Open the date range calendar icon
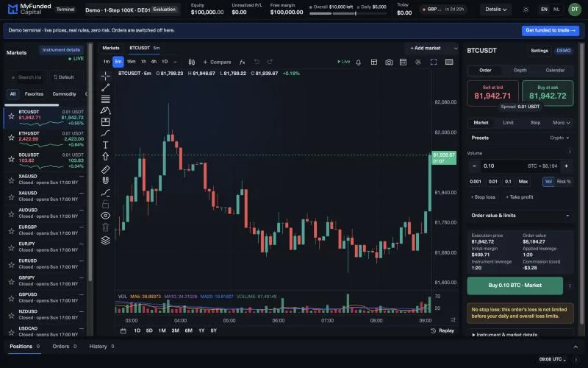Image resolution: width=588 pixels, height=368 pixels. (x=123, y=330)
